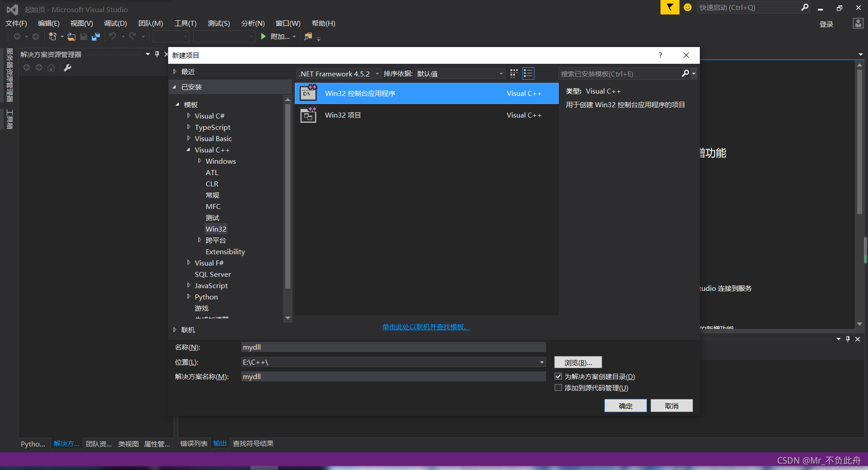Click the new project toolbar icon
The image size is (868, 470).
[x=53, y=37]
